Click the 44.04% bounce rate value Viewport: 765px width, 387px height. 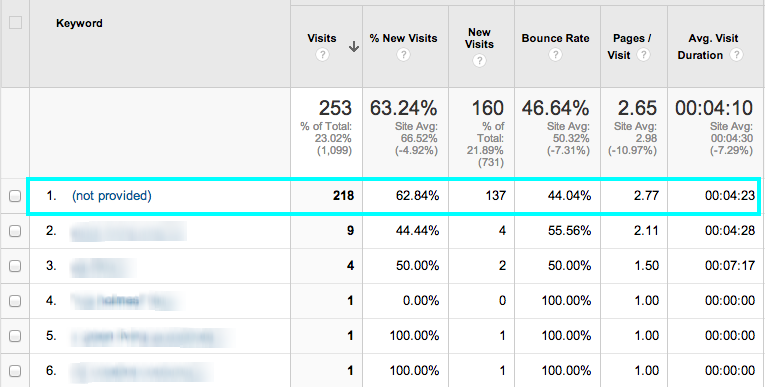tap(569, 196)
